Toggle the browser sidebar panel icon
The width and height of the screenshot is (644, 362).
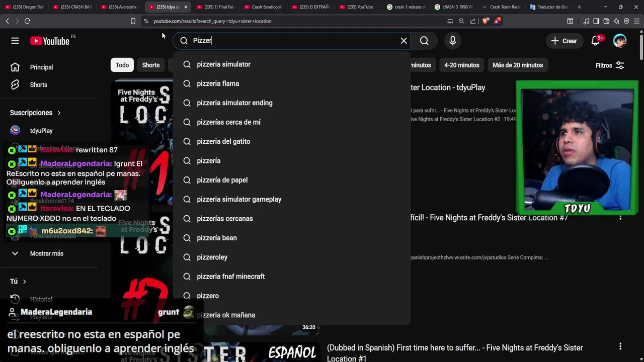(596, 21)
